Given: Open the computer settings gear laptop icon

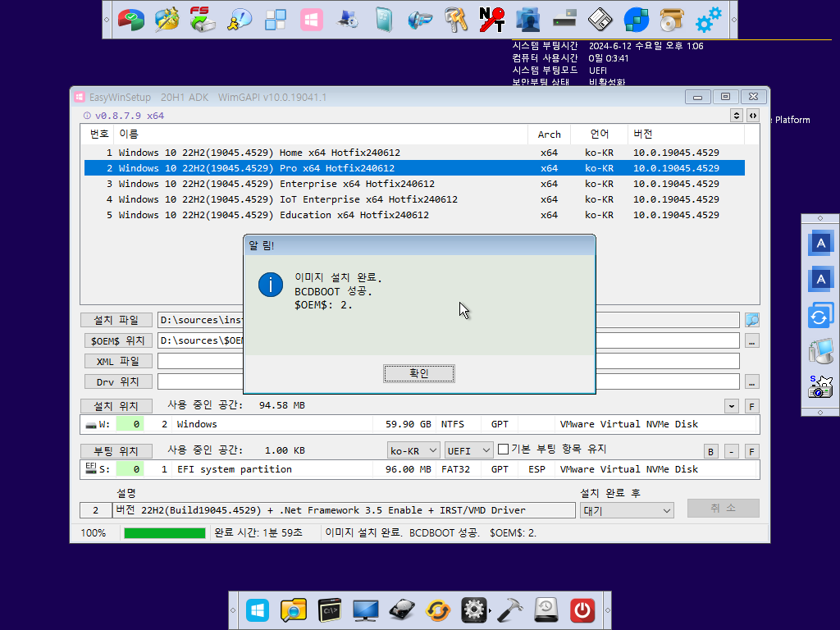Looking at the screenshot, I should [348, 20].
